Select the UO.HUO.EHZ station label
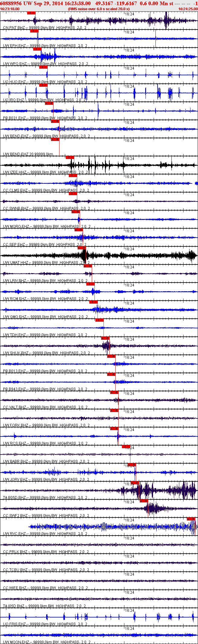The height and width of the screenshot is (644, 198). [x=45, y=82]
